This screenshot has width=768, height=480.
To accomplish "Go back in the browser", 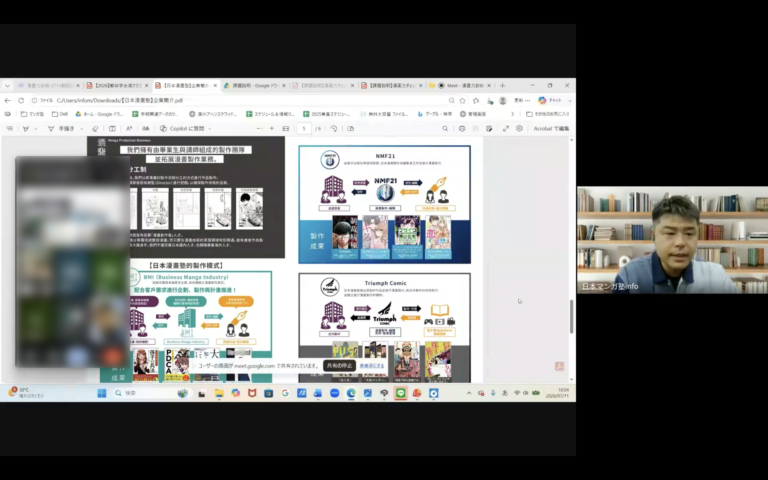I will [x=7, y=100].
